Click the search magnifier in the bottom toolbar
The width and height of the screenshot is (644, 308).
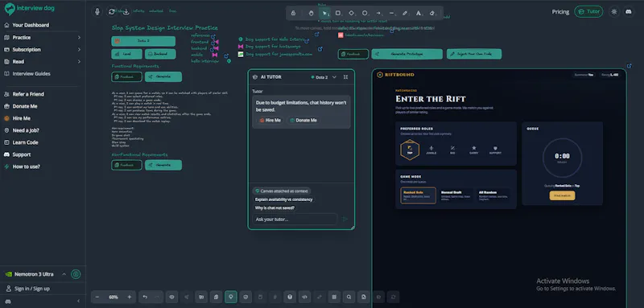(349, 297)
